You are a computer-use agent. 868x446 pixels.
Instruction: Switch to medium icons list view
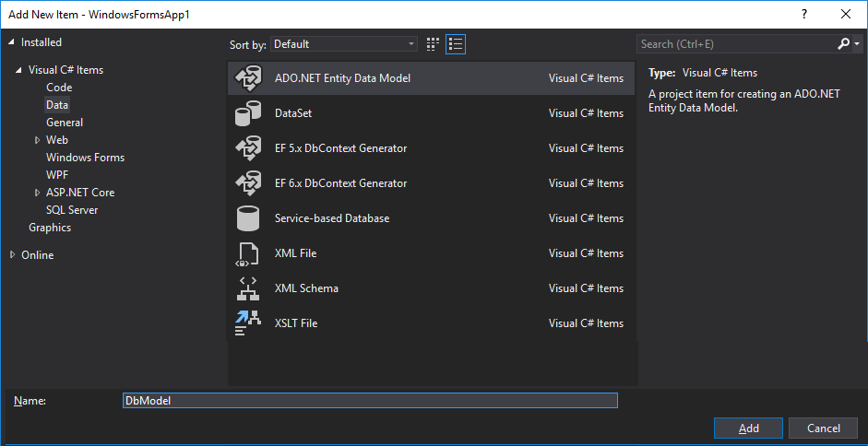[x=455, y=44]
